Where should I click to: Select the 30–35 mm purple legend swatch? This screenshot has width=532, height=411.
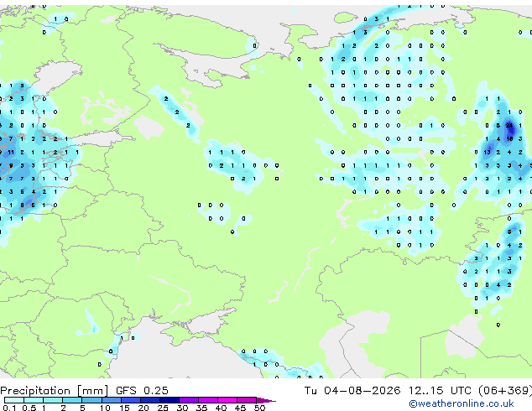[189, 400]
